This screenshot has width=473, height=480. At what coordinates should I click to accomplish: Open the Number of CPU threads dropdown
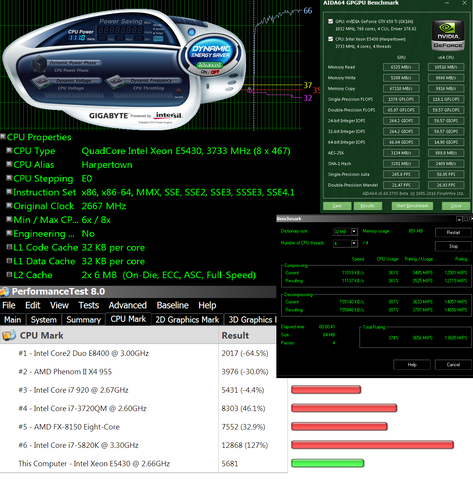(354, 243)
